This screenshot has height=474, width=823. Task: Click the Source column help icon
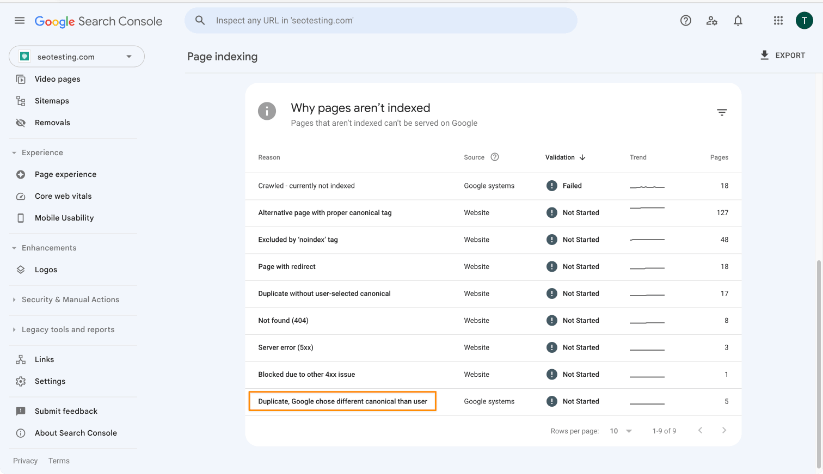pos(494,157)
